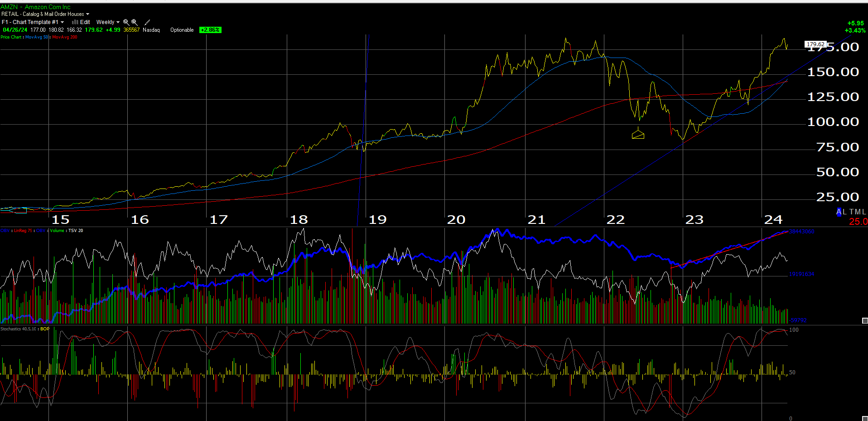
Task: Click the +5.95 value at top right
Action: tap(855, 23)
